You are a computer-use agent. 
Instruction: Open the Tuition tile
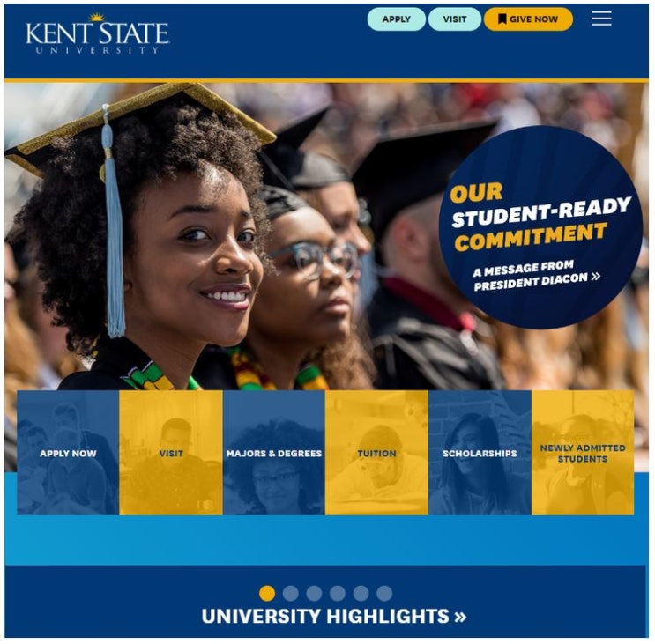tap(376, 453)
